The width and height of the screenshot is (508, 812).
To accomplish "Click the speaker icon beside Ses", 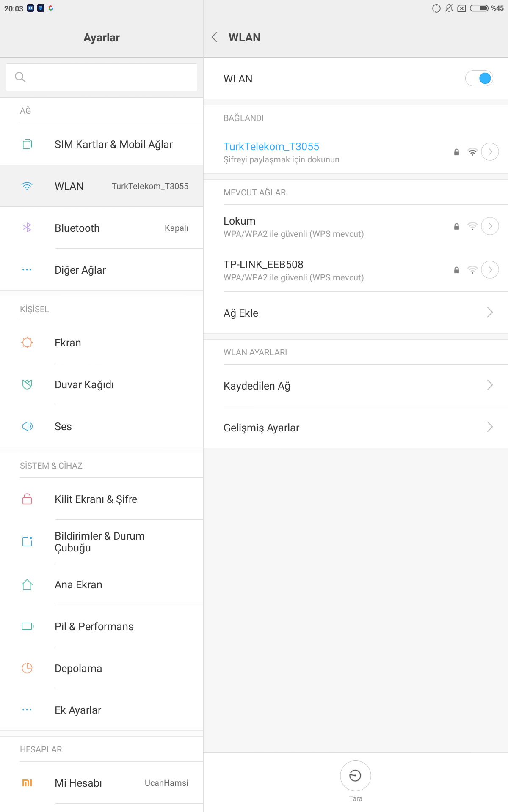I will (27, 426).
